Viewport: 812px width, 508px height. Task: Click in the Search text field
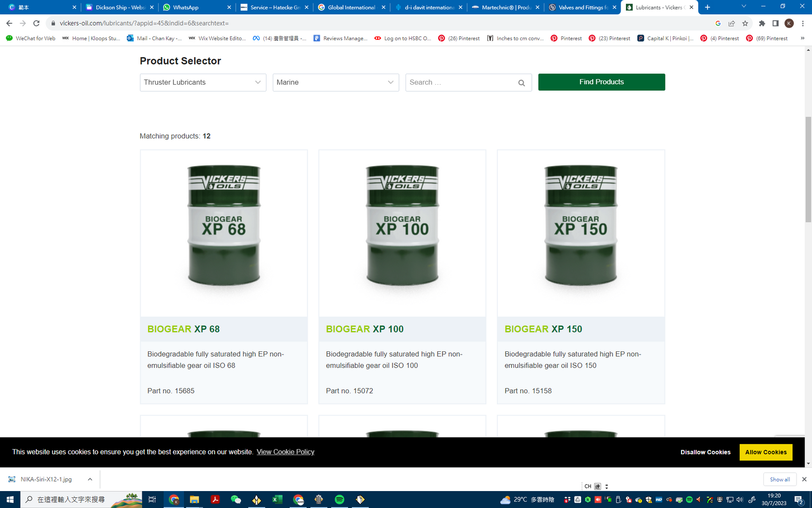pos(460,83)
